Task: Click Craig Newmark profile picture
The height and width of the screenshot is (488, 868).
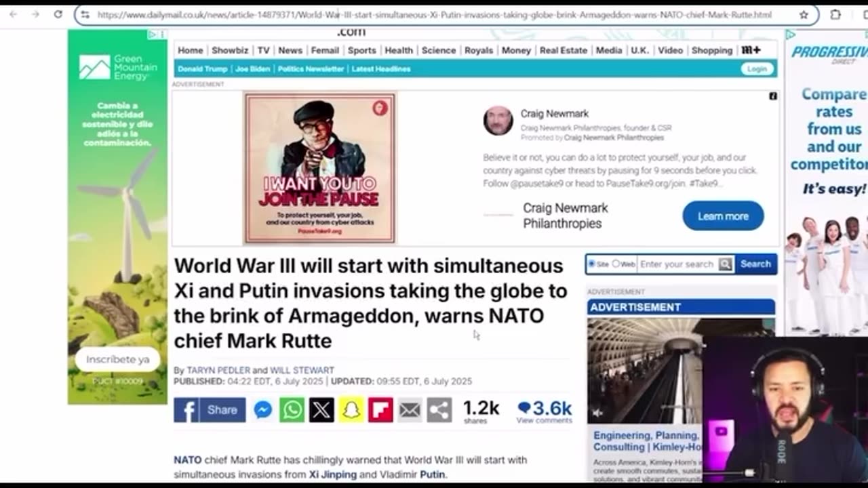Action: click(x=498, y=121)
